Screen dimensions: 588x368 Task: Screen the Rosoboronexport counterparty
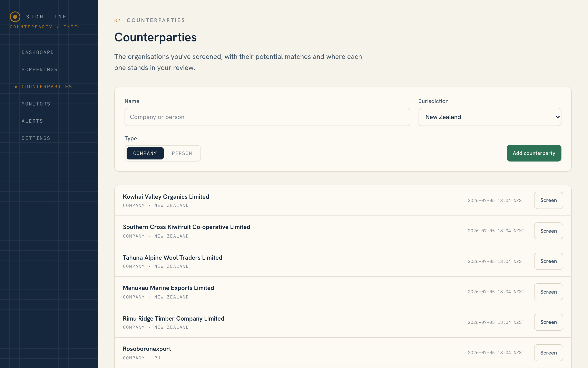548,352
